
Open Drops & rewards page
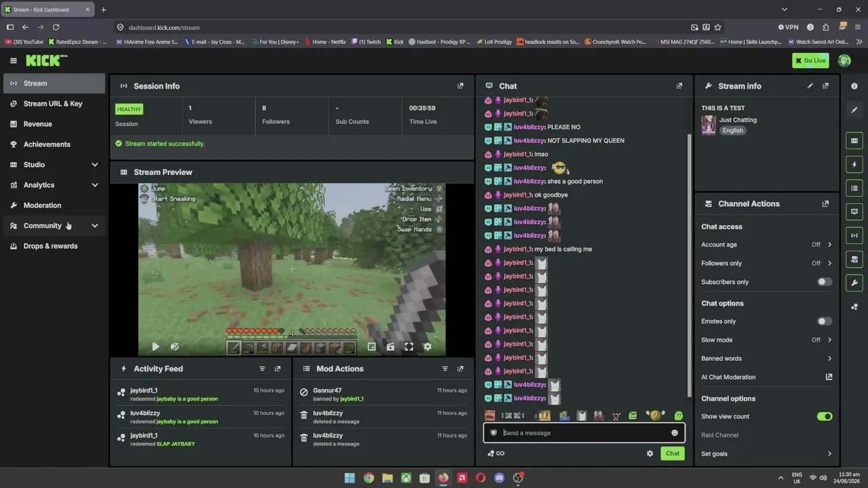pos(54,246)
